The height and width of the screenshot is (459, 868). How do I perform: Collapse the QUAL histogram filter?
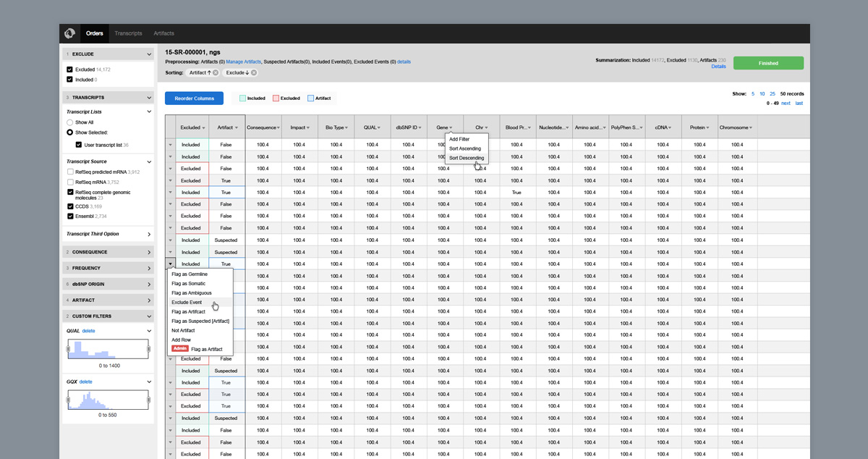(149, 331)
